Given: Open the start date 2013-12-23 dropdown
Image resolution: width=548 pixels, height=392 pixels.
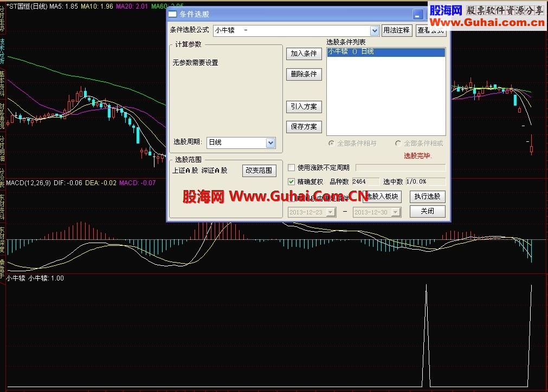Looking at the screenshot, I should [331, 212].
